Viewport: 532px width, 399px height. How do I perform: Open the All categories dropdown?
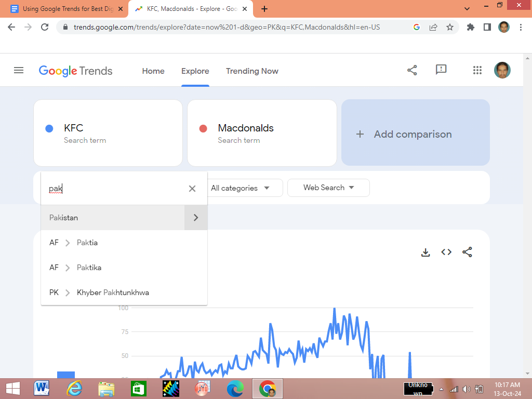coord(244,188)
